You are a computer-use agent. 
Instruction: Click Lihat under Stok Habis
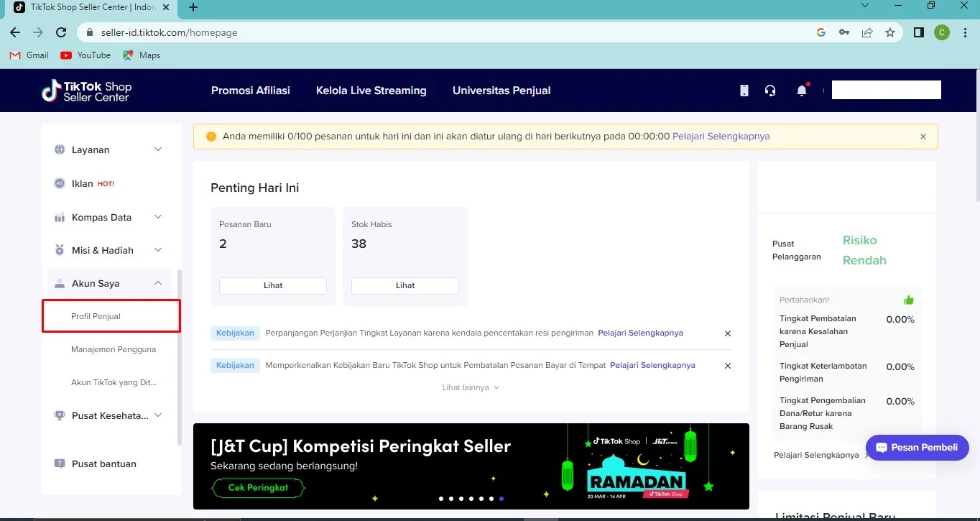click(x=405, y=285)
